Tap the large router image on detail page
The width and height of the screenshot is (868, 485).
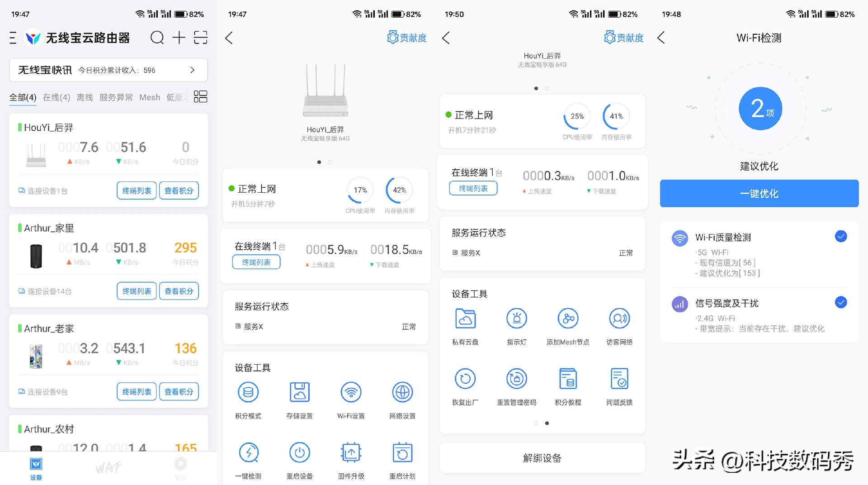(x=325, y=91)
